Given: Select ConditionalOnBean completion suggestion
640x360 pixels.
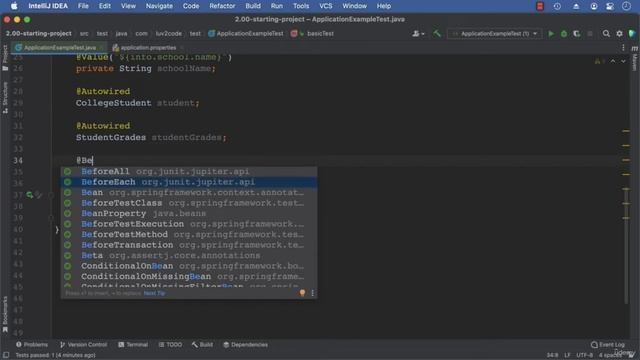Looking at the screenshot, I should [189, 266].
